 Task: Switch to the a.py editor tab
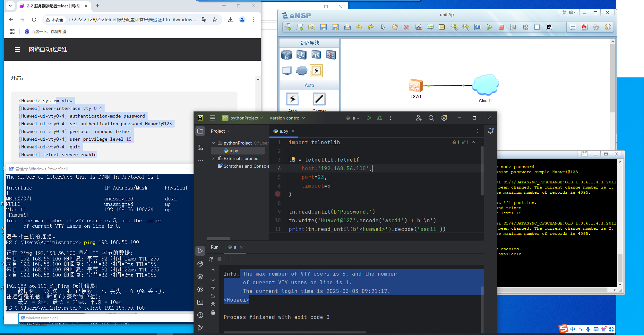[283, 131]
